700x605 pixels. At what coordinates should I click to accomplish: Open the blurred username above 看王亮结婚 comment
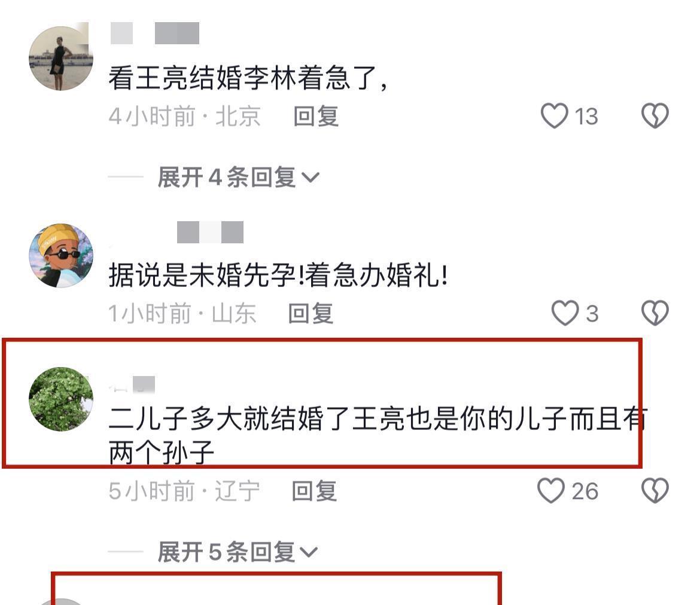[155, 33]
